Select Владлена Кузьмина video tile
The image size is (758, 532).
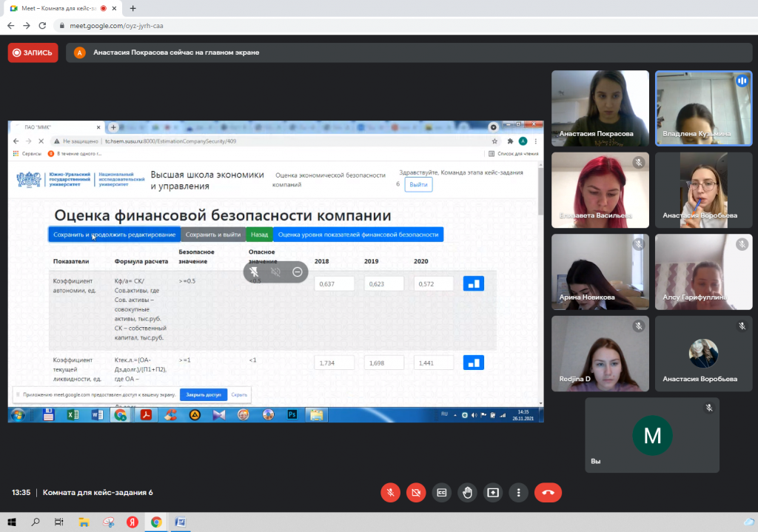(703, 108)
